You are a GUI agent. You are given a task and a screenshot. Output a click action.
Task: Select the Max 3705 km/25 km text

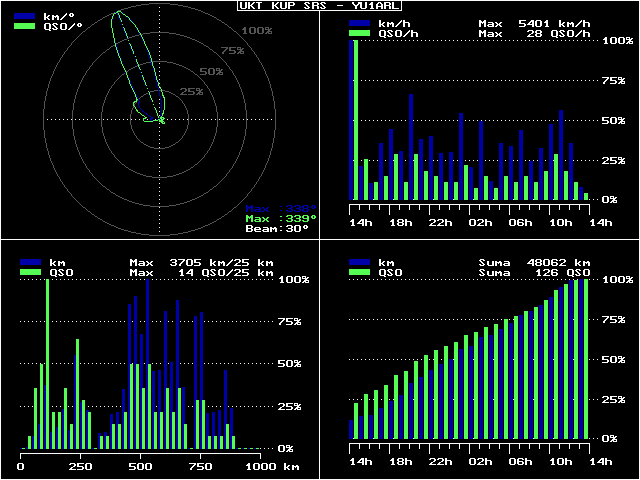(x=201, y=262)
